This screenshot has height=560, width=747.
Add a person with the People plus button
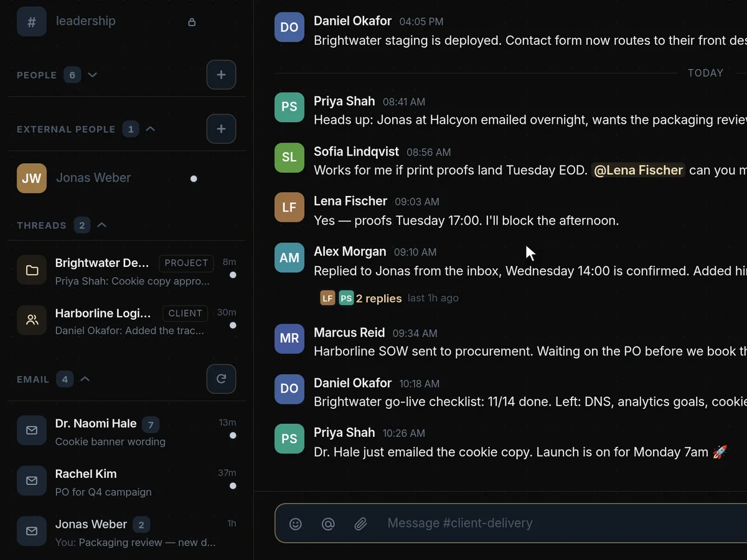(x=221, y=75)
